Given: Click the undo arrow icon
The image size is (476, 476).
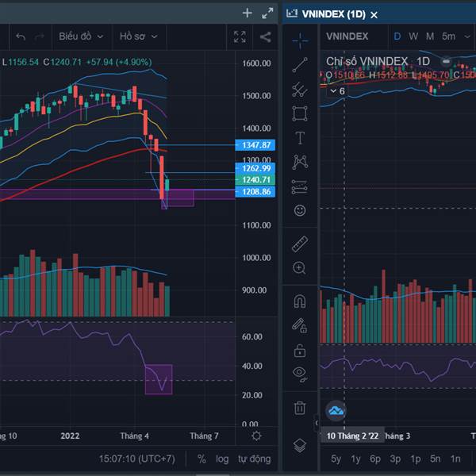Looking at the screenshot, I should tap(21, 36).
